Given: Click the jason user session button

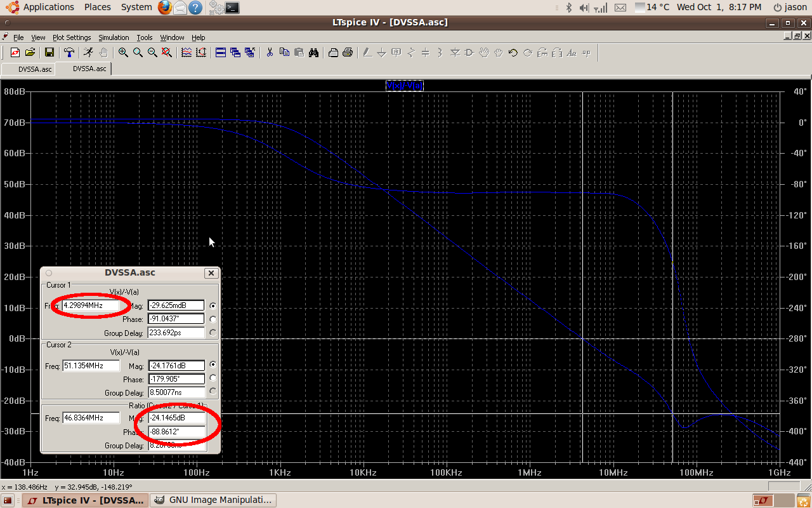Looking at the screenshot, I should coord(790,7).
